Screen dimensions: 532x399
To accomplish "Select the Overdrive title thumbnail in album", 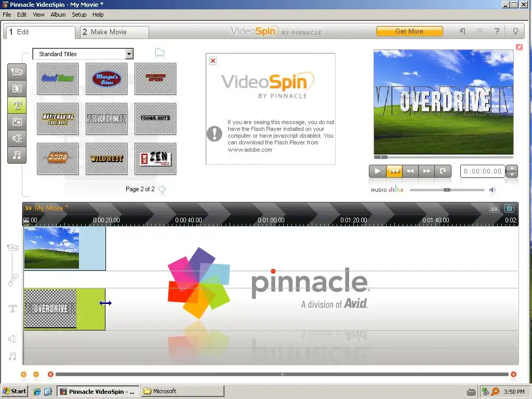I will 107,119.
